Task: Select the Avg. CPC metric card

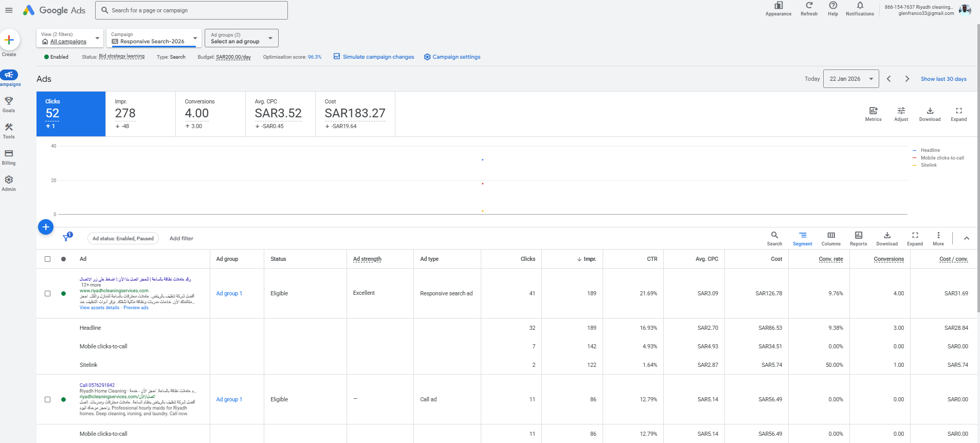Action: [x=280, y=114]
